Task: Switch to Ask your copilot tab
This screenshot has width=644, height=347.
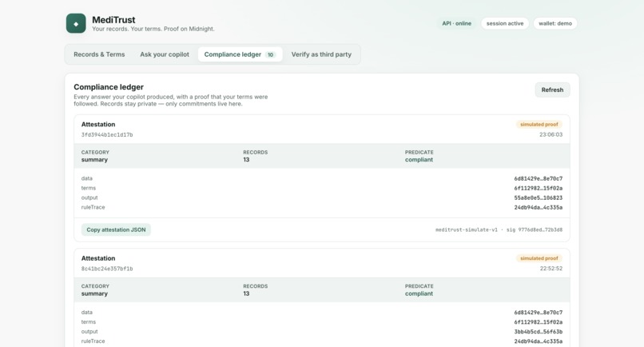Action: coord(165,54)
